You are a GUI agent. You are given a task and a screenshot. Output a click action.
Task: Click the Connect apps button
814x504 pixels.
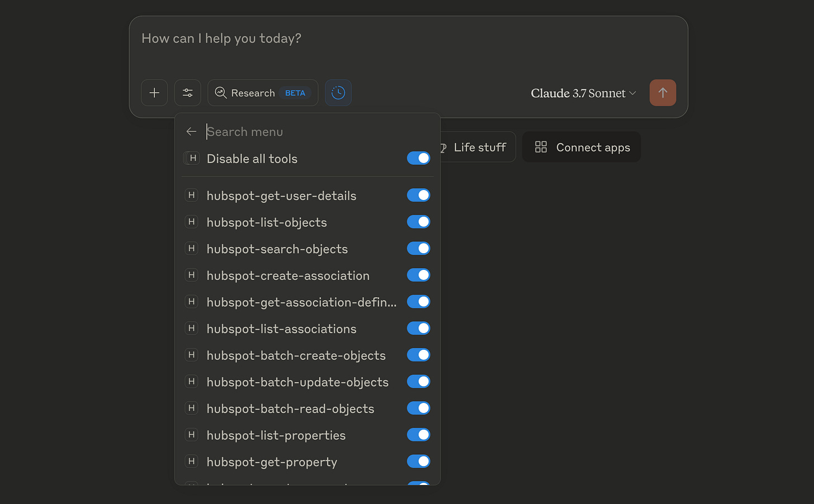(581, 147)
